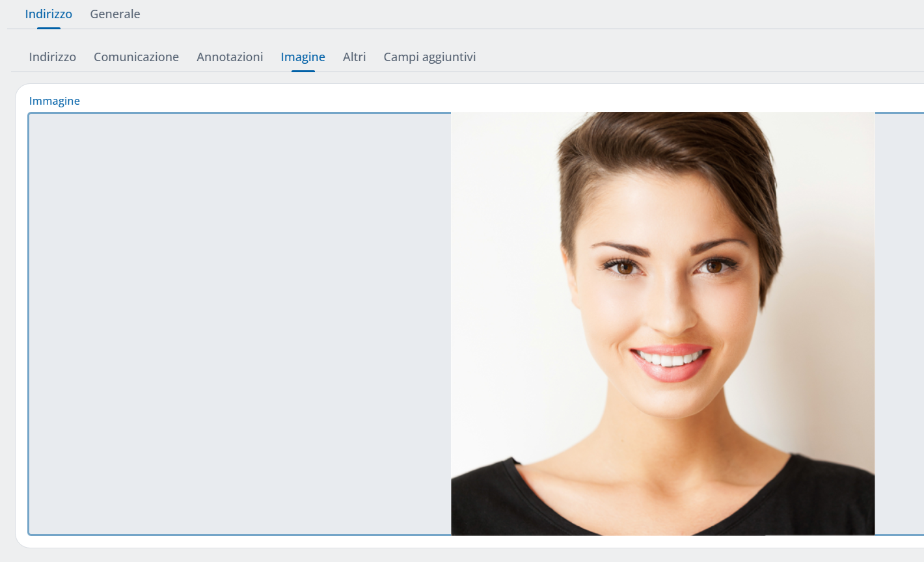This screenshot has height=562, width=924.
Task: Switch to the Annotazioni sub-tab
Action: [x=230, y=57]
